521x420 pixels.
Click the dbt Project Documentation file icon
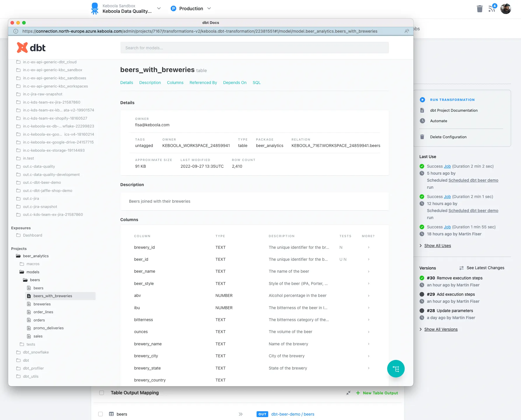click(x=422, y=110)
